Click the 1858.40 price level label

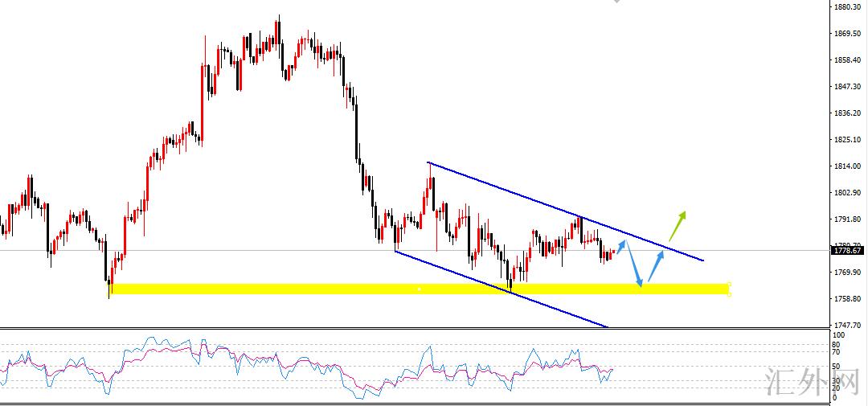(x=848, y=59)
